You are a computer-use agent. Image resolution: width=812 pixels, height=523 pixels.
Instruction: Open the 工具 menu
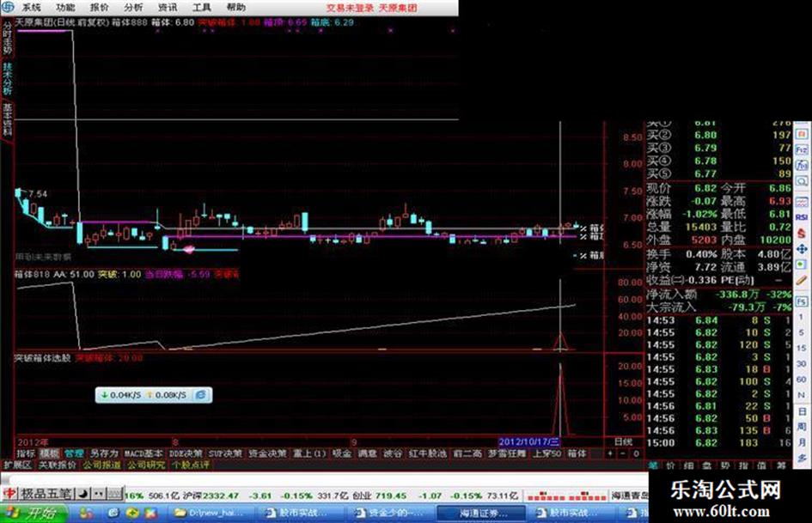tap(202, 7)
